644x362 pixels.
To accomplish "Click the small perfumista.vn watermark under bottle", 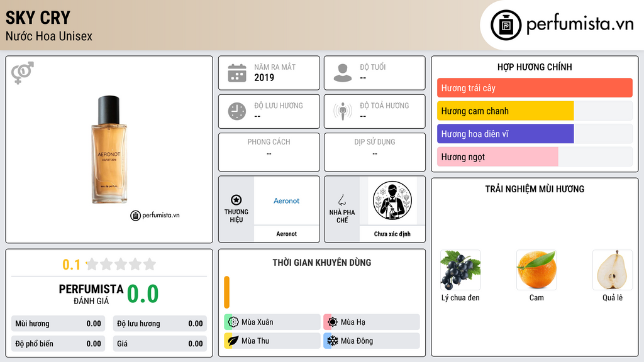I will (155, 215).
